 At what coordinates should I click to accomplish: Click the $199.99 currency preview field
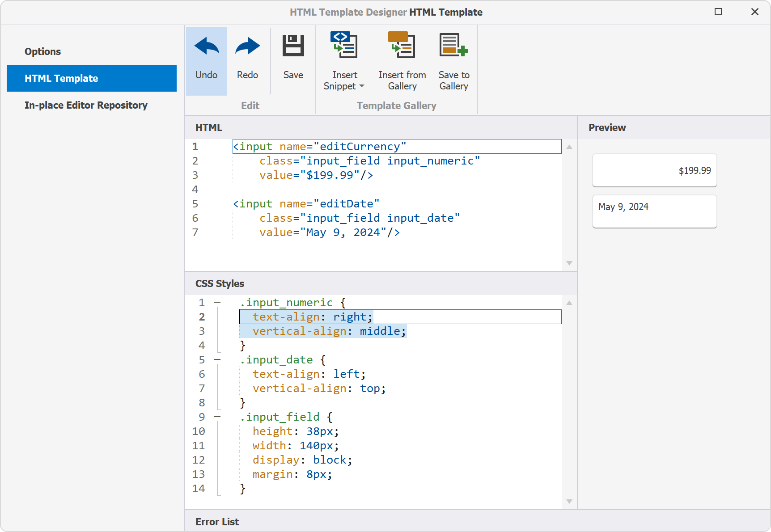coord(654,170)
